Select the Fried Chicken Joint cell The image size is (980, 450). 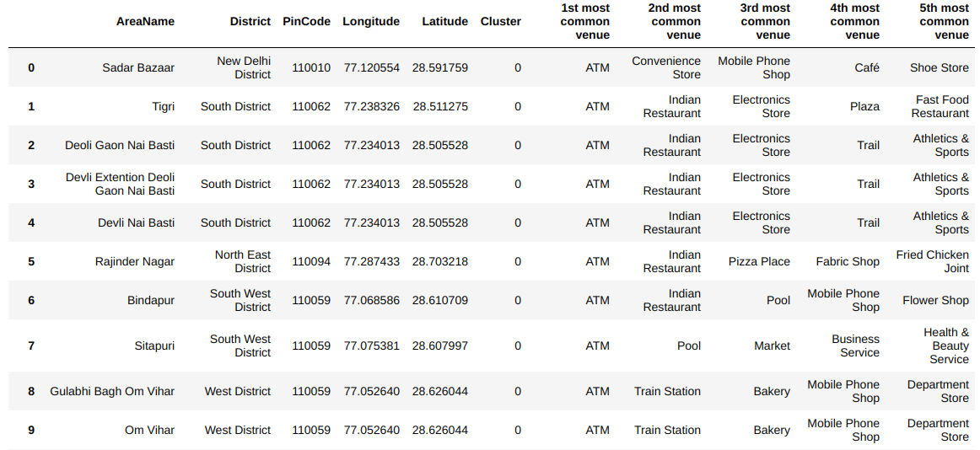click(932, 261)
